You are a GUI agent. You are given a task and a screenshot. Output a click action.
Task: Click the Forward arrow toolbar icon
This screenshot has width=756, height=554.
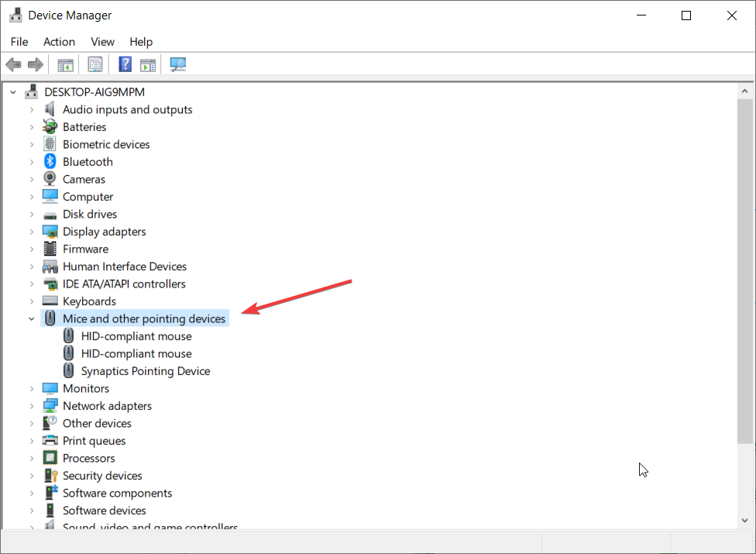pos(36,64)
